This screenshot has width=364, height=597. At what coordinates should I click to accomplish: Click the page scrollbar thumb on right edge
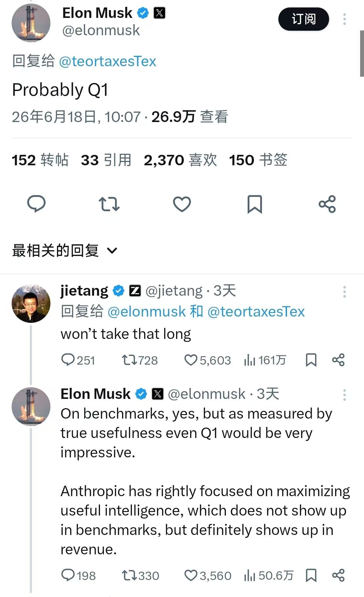coord(362,54)
